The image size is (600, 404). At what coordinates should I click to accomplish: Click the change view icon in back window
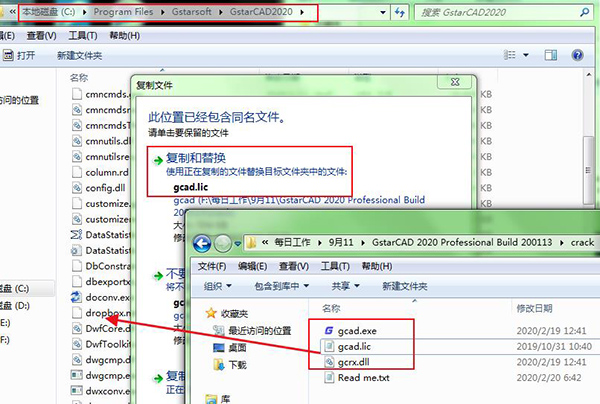click(x=509, y=55)
